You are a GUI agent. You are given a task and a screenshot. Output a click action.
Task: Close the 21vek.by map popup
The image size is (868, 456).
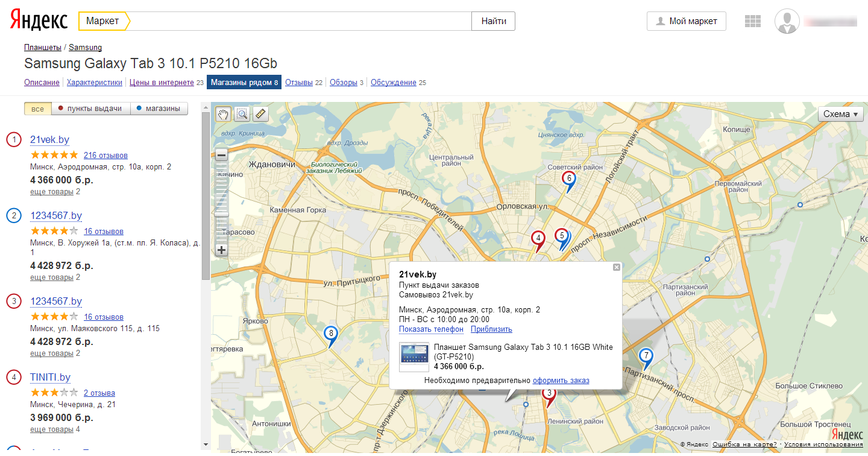coord(616,267)
